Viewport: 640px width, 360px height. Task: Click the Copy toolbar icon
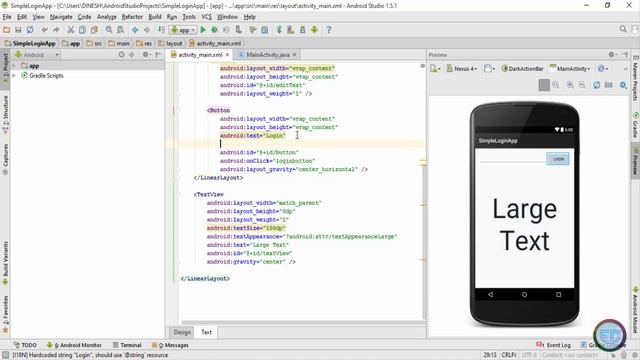pyautogui.click(x=82, y=30)
